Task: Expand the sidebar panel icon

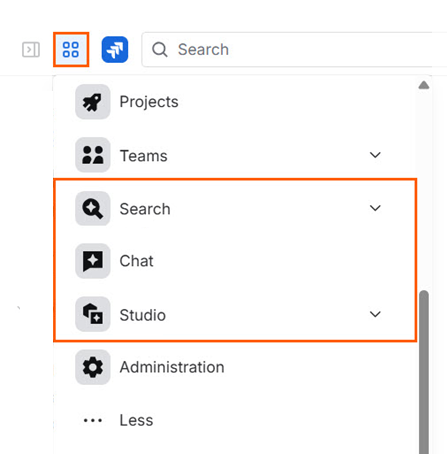Action: click(31, 50)
